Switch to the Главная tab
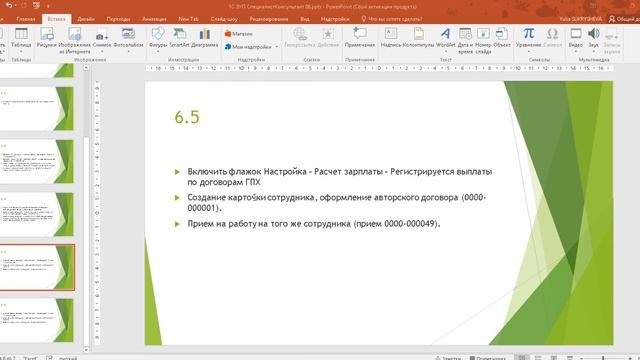The height and width of the screenshot is (360, 640). pos(26,19)
